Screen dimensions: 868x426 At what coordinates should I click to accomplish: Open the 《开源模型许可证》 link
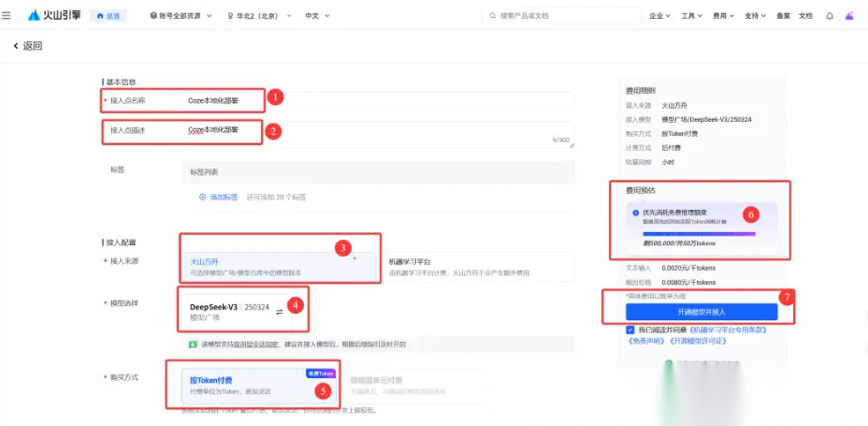pos(699,341)
